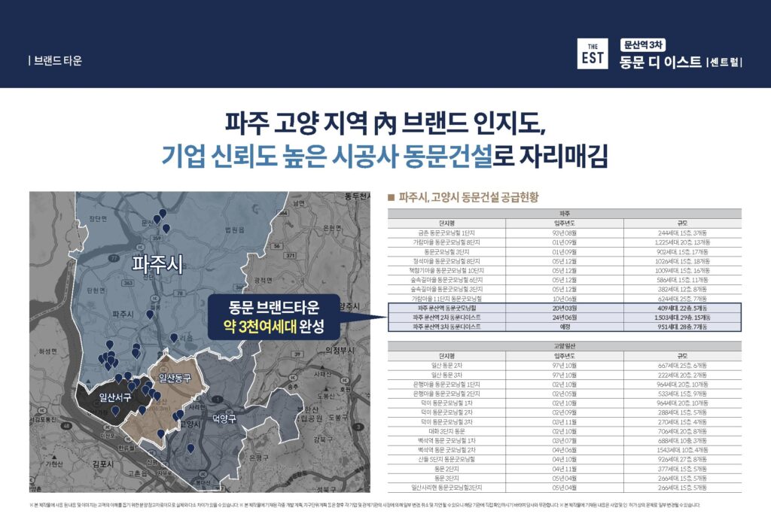Click the 고양 일산 table section header
The width and height of the screenshot is (771, 532).
[x=565, y=346]
